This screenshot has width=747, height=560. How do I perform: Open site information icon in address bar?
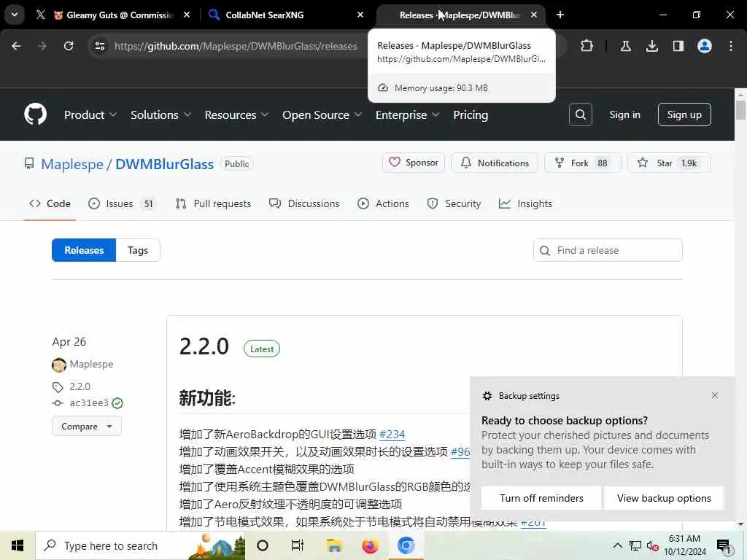(99, 46)
